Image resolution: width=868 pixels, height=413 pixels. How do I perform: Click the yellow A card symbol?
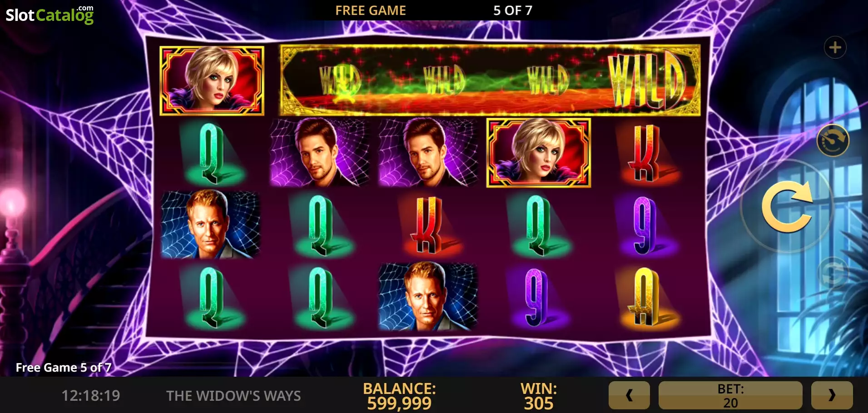[647, 297]
